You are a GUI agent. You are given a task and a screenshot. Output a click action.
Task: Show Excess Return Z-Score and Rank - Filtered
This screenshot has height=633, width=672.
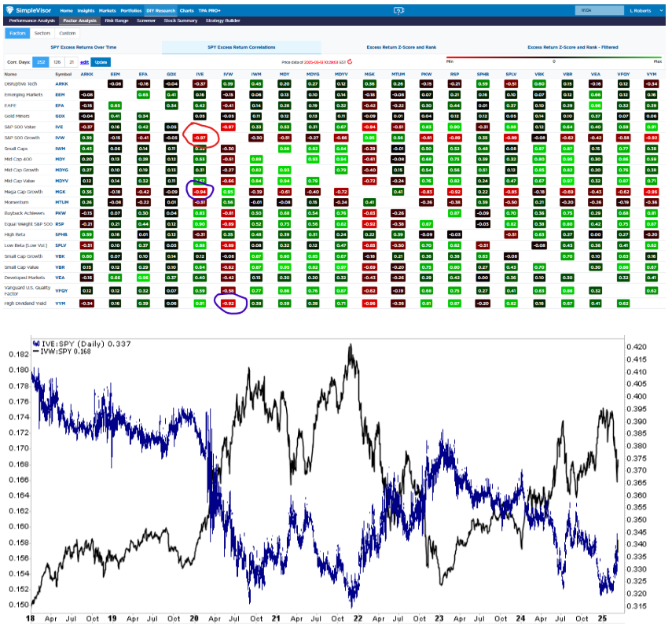coord(573,47)
